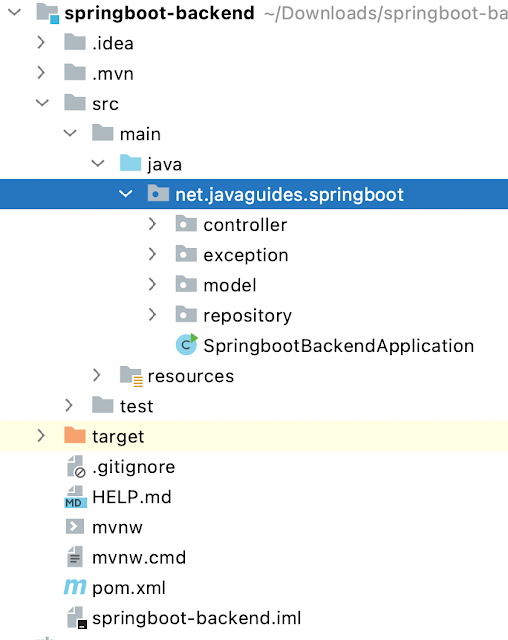Select the SpringbootBackendApplication class name
508x640 pixels.
click(x=339, y=346)
